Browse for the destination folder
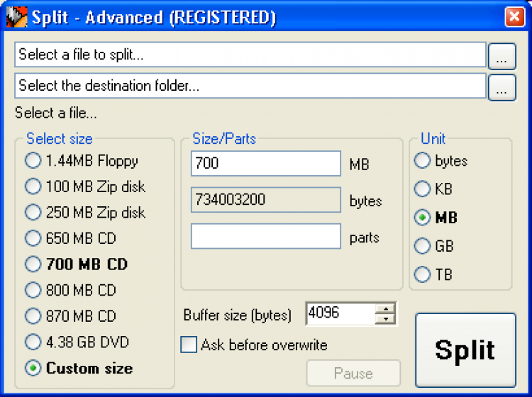This screenshot has width=532, height=397. tap(501, 87)
